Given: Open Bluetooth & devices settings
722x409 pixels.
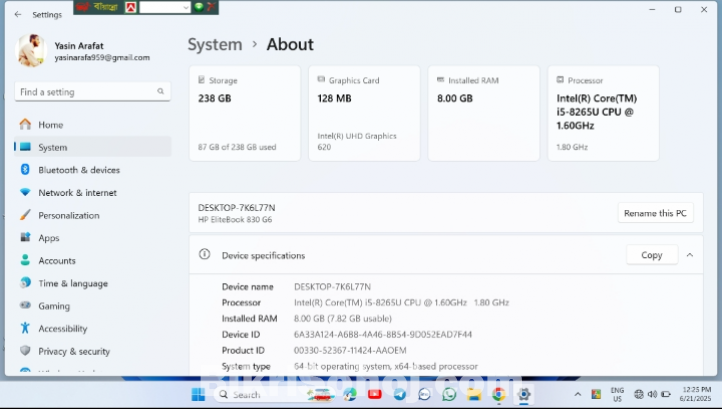Looking at the screenshot, I should [93, 170].
